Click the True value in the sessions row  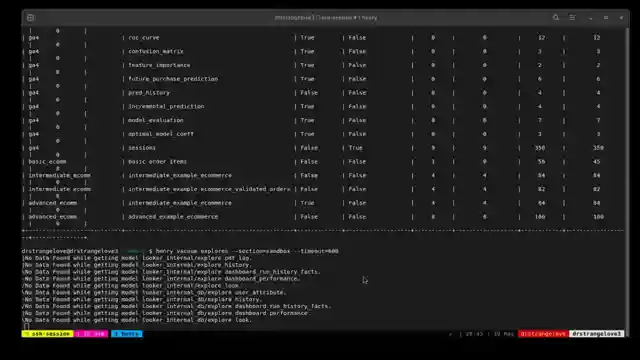click(x=356, y=148)
